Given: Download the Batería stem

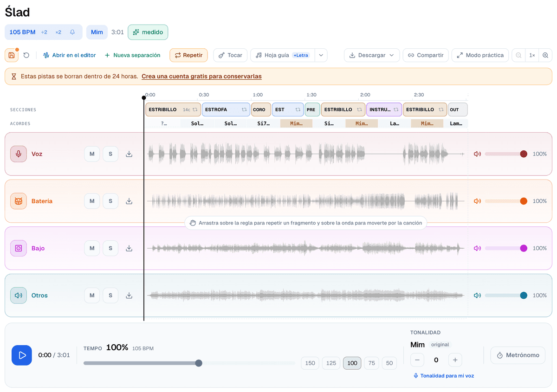Looking at the screenshot, I should [129, 201].
